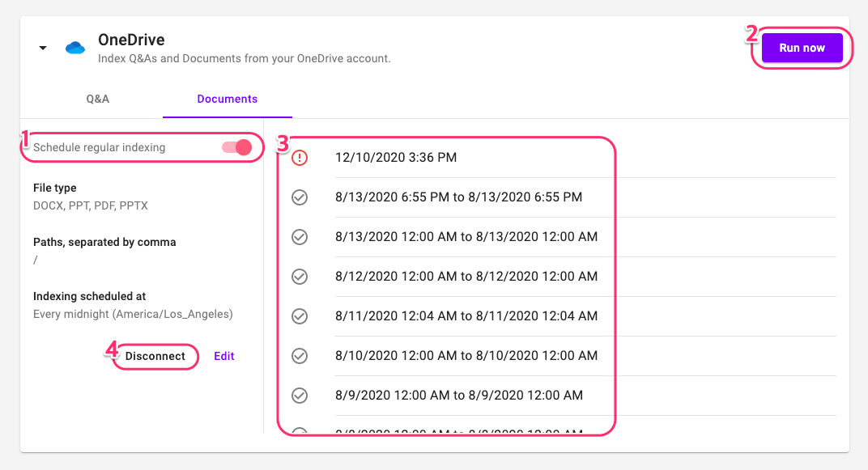Click checkmark icon for 8/12/2020 run
The image size is (868, 470).
(x=300, y=277)
